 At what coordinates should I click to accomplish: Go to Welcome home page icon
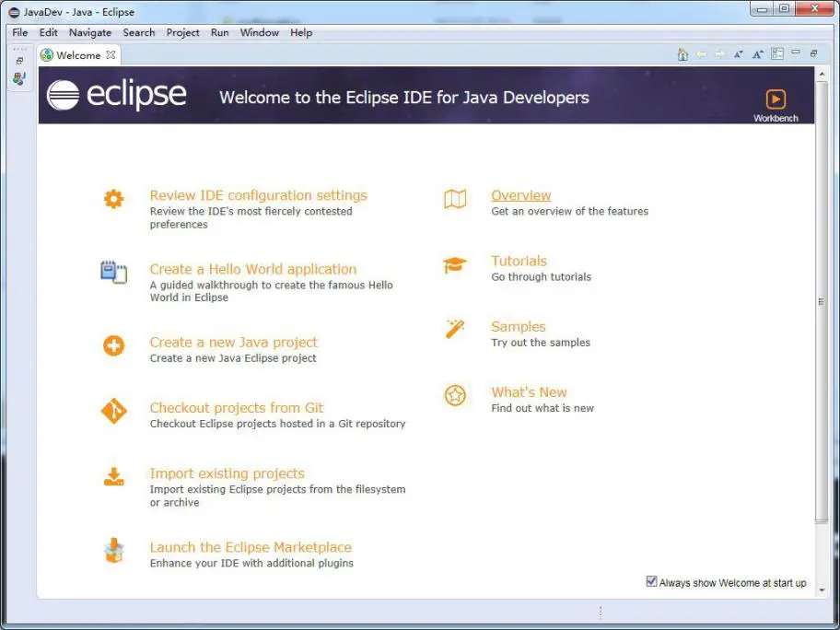pyautogui.click(x=682, y=54)
